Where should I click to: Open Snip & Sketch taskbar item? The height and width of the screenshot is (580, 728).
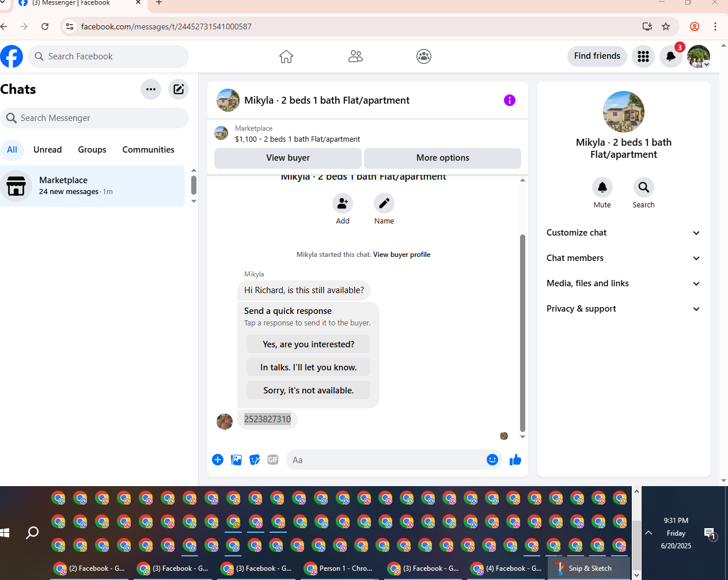[x=588, y=568]
